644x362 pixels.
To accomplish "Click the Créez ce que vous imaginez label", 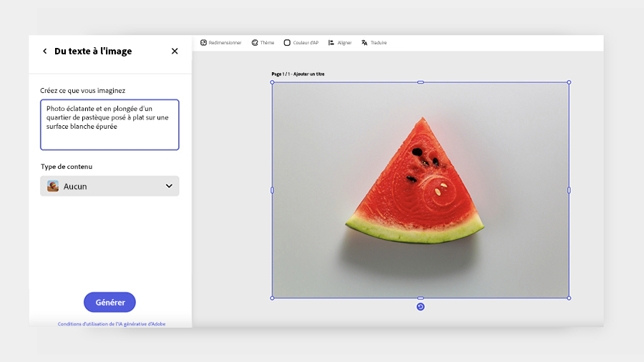I will (x=82, y=91).
